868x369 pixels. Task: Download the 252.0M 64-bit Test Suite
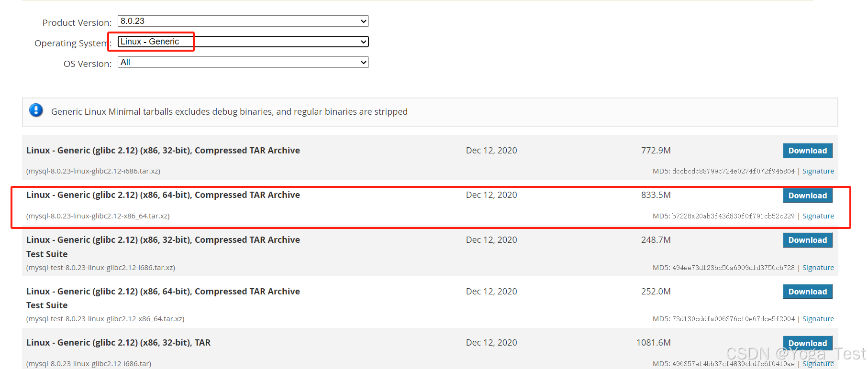807,292
